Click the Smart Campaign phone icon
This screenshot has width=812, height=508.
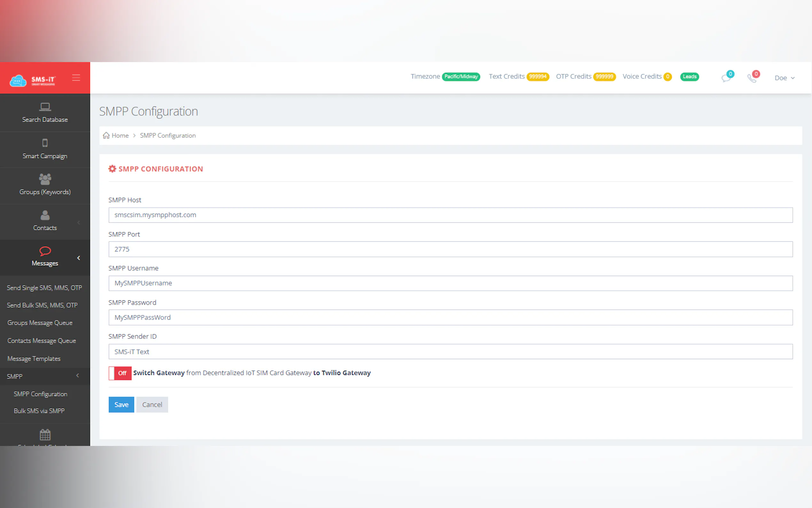[x=45, y=143]
